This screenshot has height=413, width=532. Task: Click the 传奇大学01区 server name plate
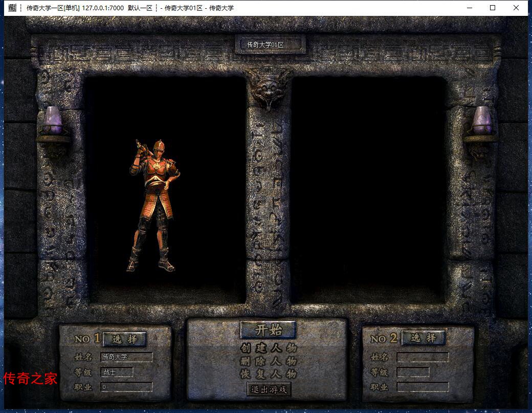tap(271, 45)
